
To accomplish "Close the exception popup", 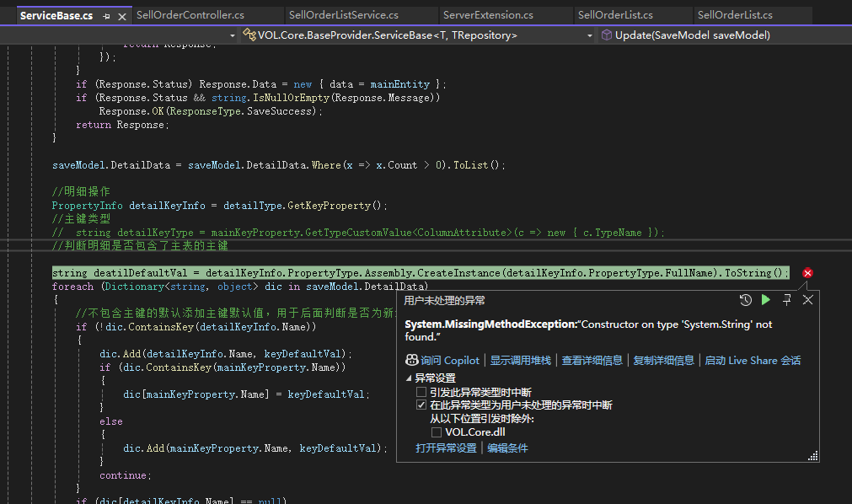I will pos(808,299).
